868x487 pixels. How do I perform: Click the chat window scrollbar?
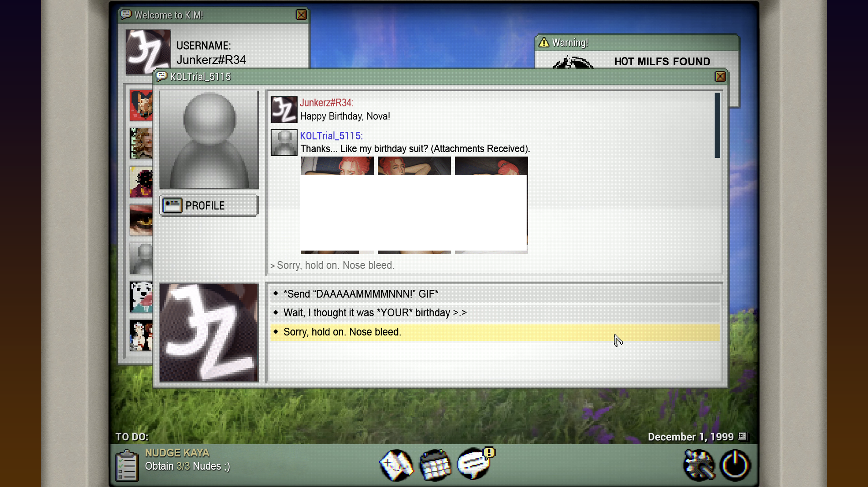717,126
